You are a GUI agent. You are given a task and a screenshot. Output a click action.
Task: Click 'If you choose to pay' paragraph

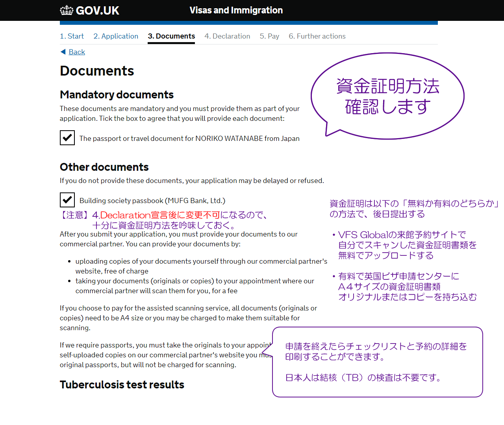pos(188,318)
